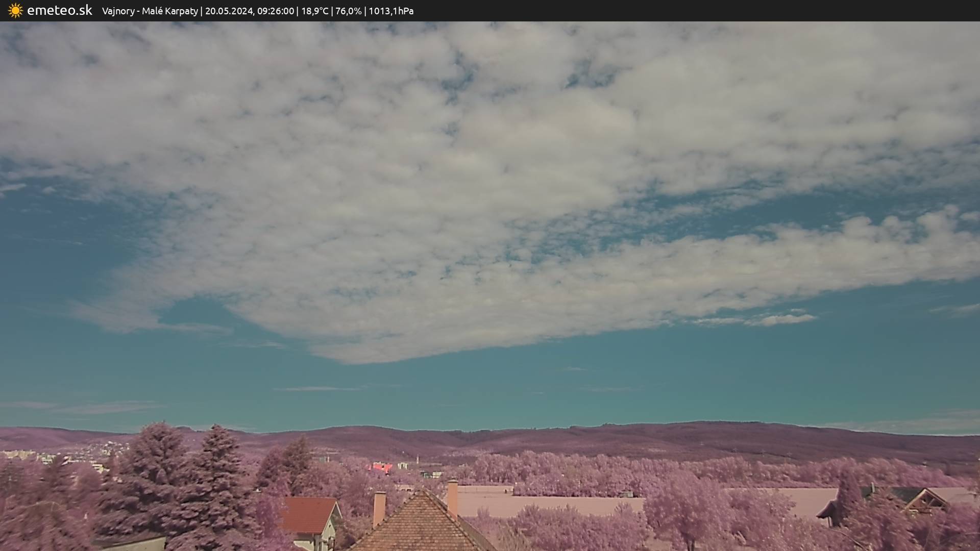The height and width of the screenshot is (551, 980).
Task: Click the emeteo.sk site name
Action: [x=59, y=10]
